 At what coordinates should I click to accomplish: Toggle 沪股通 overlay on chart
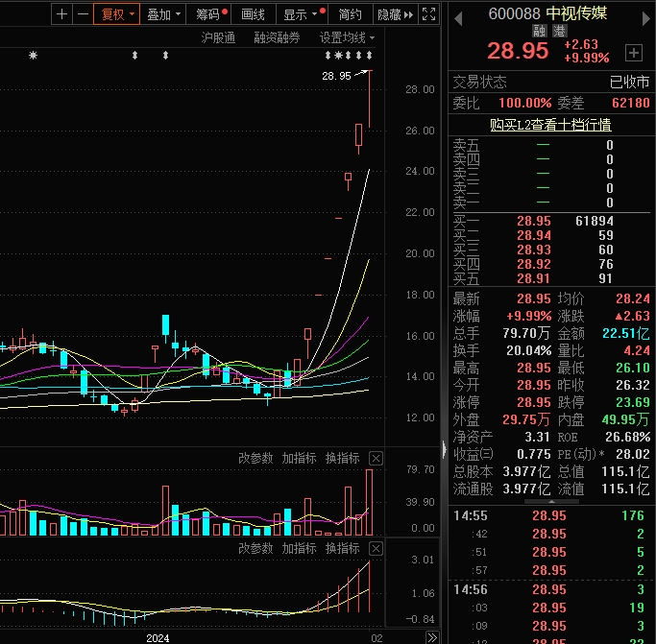point(218,37)
